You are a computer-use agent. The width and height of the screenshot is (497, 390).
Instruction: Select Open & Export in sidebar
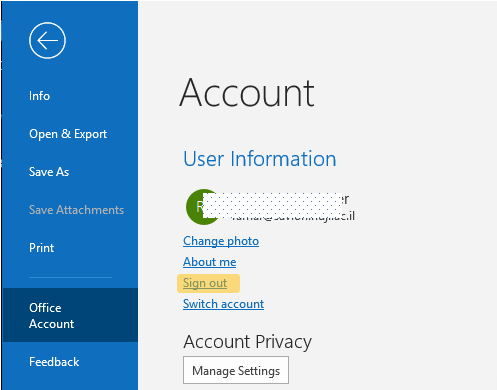tap(68, 134)
